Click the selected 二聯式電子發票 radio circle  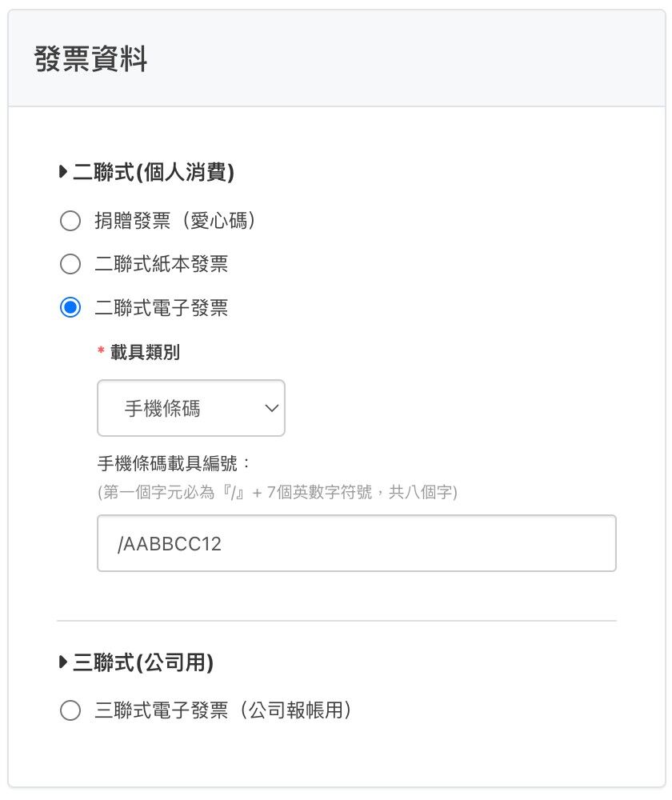point(70,308)
